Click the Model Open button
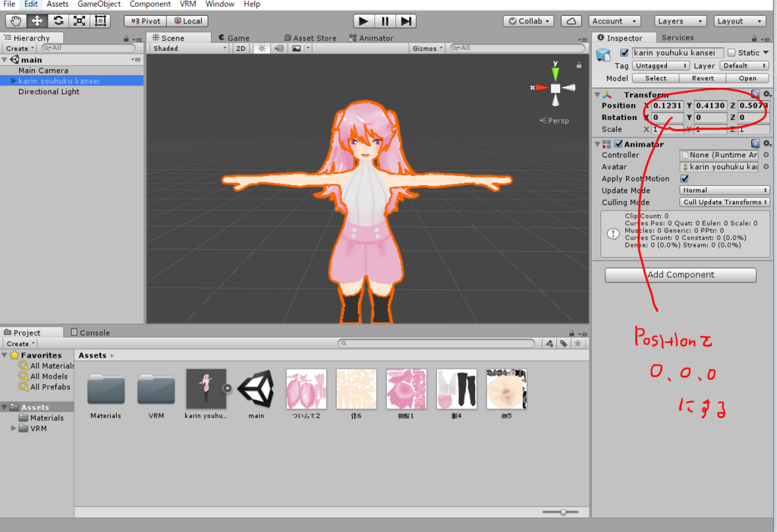777x532 pixels. (x=747, y=78)
